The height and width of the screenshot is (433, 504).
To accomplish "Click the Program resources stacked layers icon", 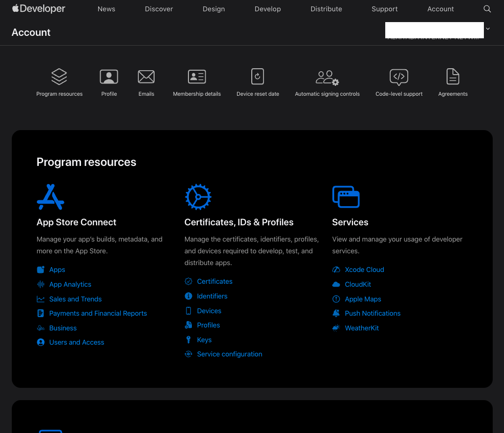I will (59, 77).
